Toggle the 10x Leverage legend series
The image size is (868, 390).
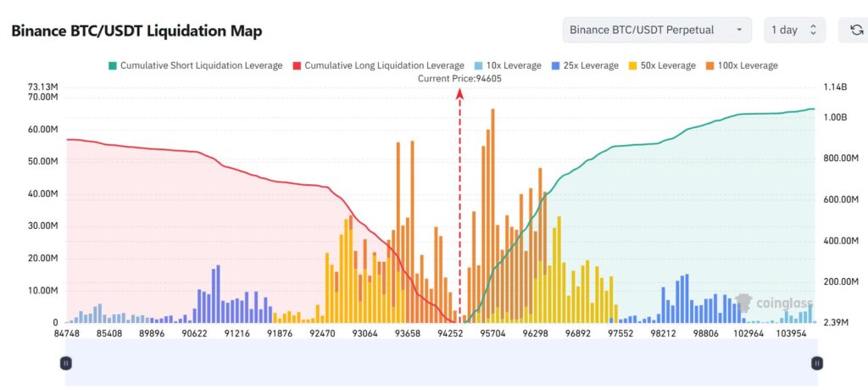[x=514, y=65]
